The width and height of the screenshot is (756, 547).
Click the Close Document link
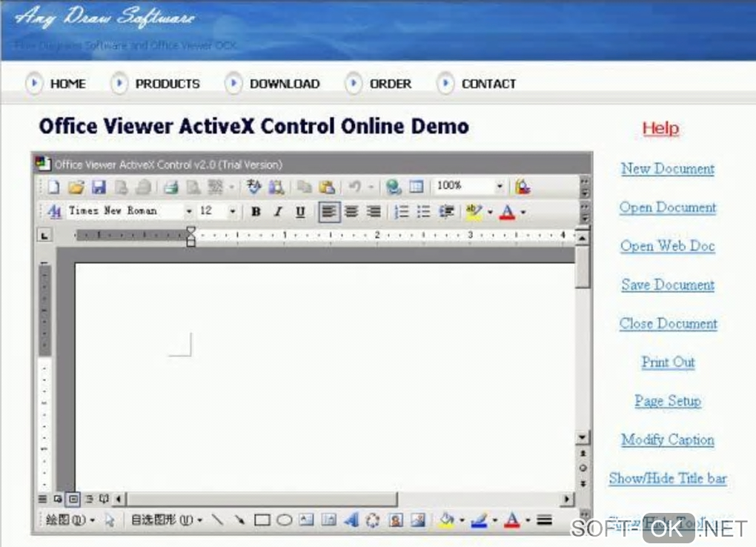coord(669,324)
